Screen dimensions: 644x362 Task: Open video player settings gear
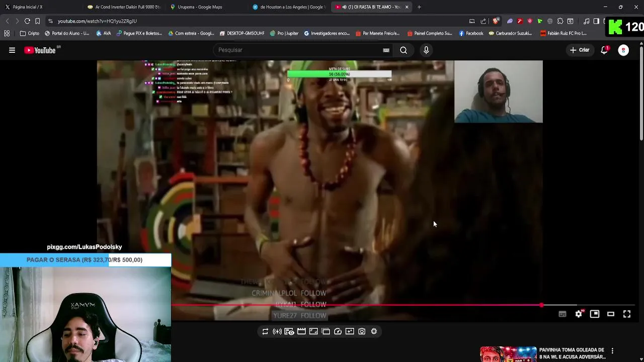[579, 314]
